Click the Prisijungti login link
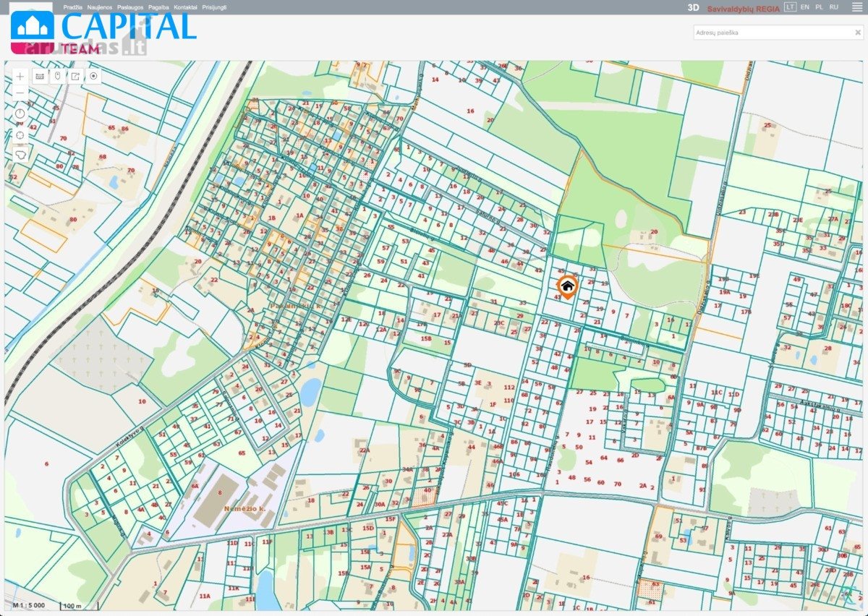This screenshot has height=616, width=868. point(214,7)
